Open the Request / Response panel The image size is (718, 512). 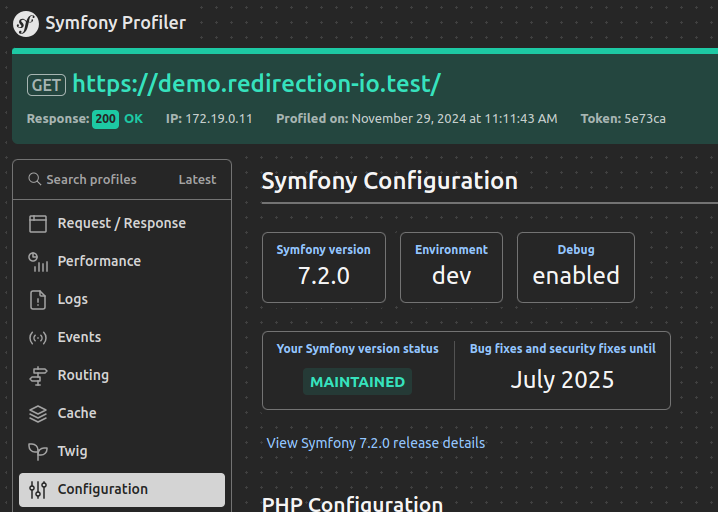coord(122,223)
